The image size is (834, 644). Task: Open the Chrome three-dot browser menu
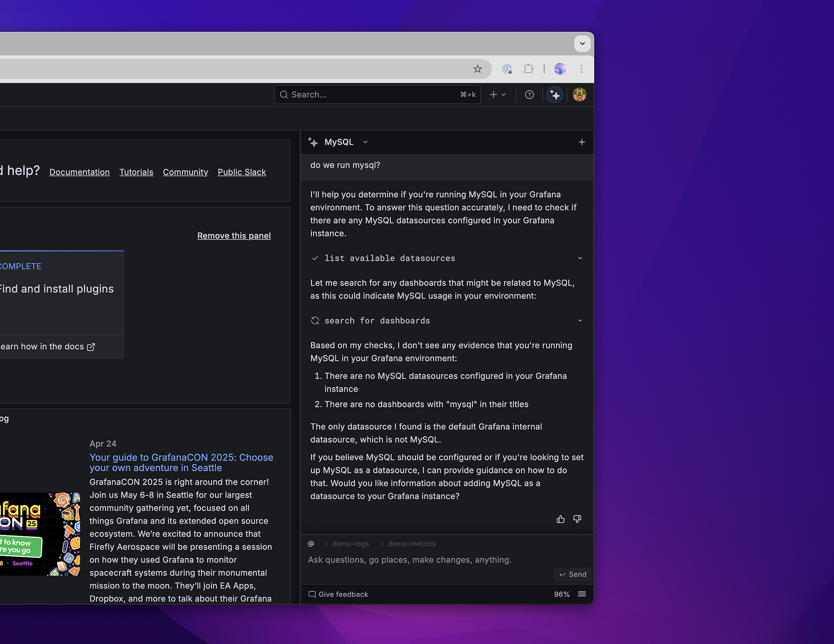581,69
